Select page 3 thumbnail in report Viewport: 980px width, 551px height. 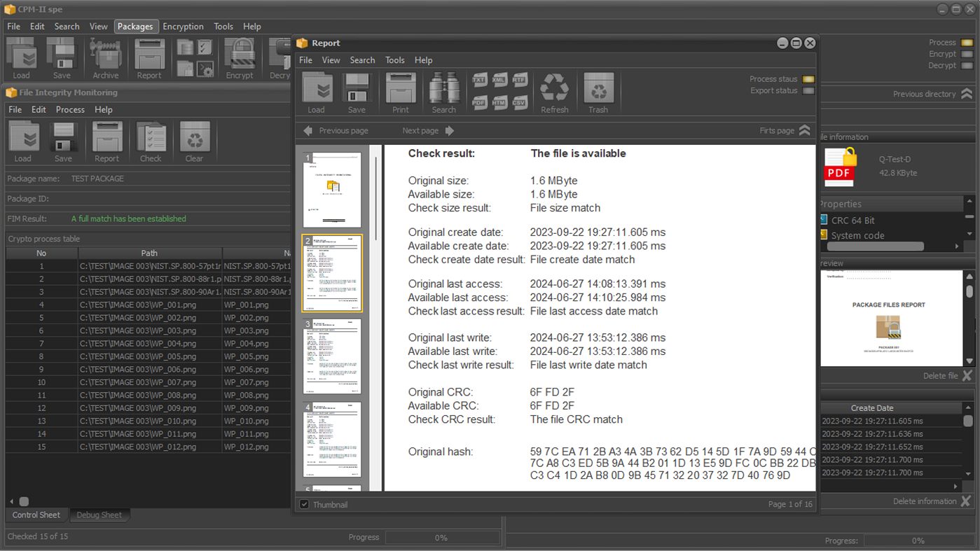[x=332, y=356]
